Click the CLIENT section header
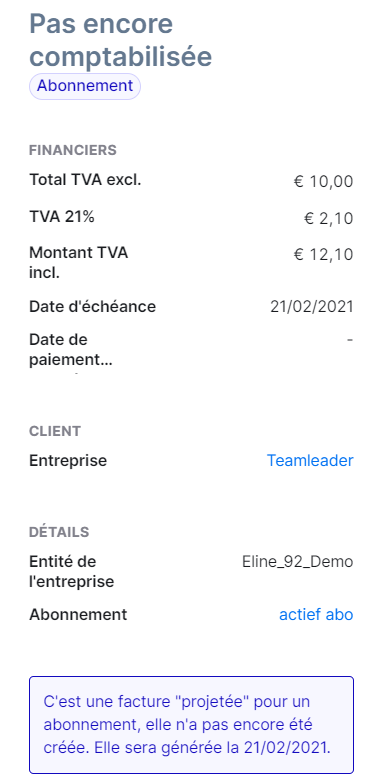Image resolution: width=373 pixels, height=776 pixels. coord(55,431)
